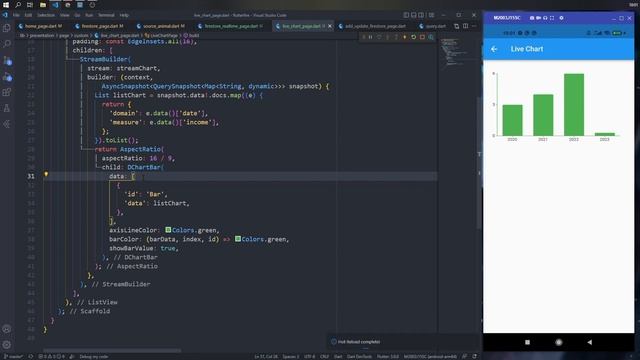
Task: Toggle primary side bar layout icon
Action: [x=406, y=15]
